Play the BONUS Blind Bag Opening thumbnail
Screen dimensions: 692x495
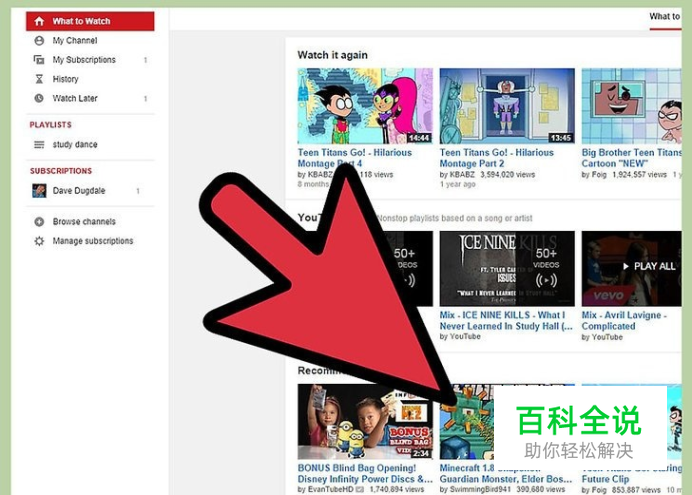365,422
